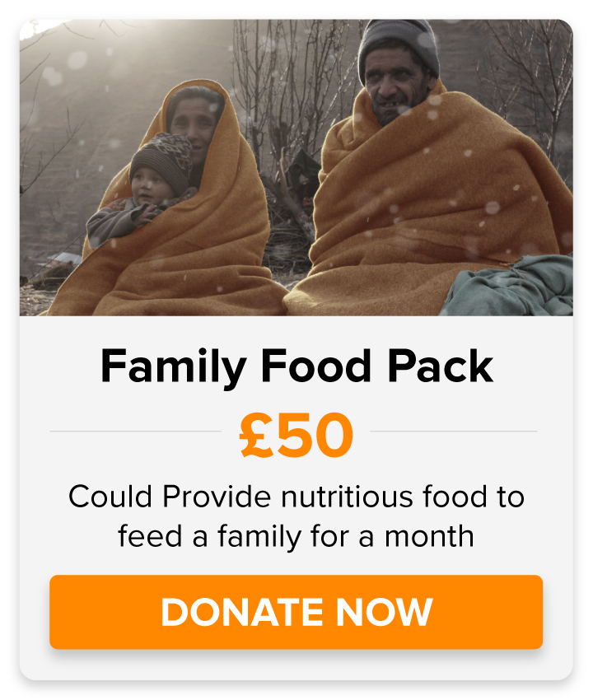
Task: Click the 'feed a family for a month' line
Action: (296, 537)
